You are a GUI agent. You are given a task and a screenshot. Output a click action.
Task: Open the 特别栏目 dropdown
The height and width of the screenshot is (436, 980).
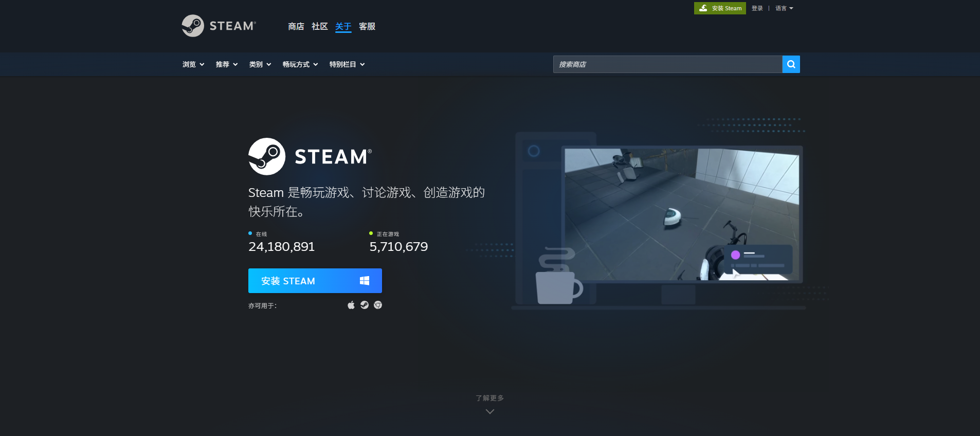347,64
